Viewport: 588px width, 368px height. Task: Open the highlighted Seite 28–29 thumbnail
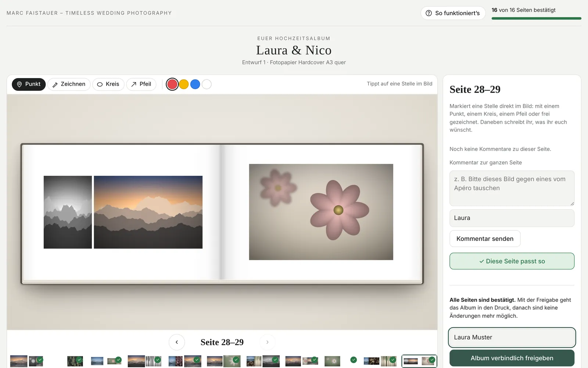point(419,361)
